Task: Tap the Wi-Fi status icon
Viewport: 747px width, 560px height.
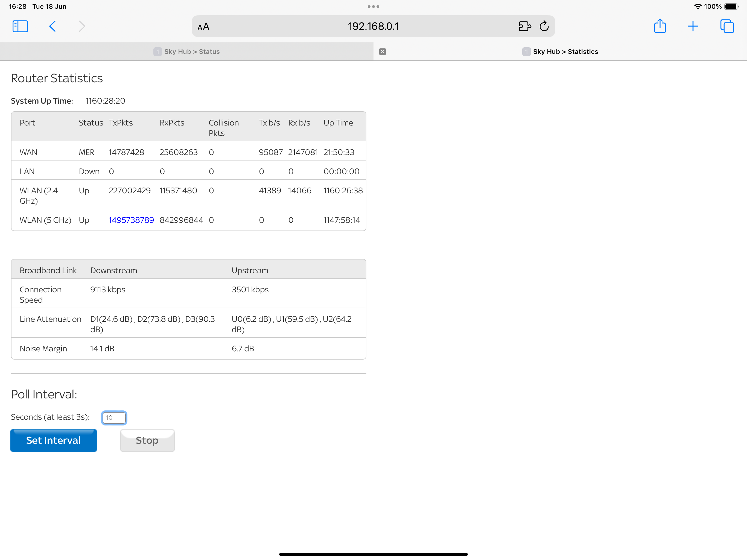Action: [x=698, y=6]
